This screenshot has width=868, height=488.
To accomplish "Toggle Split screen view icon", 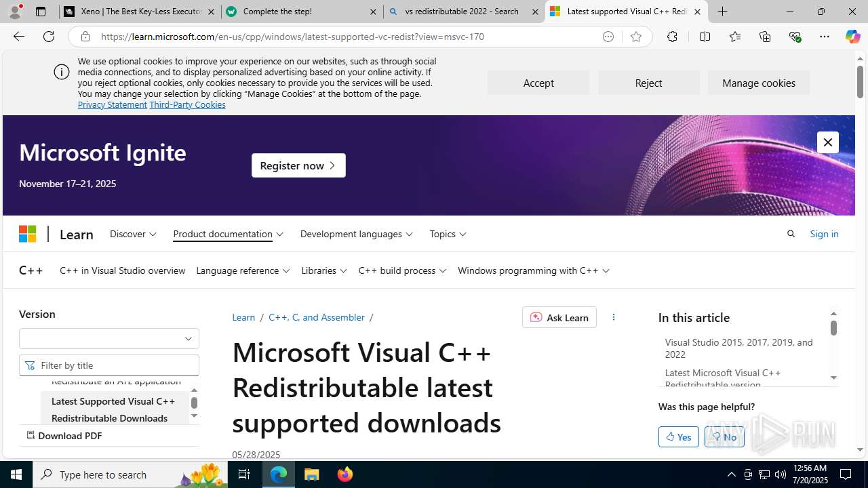I will (705, 37).
